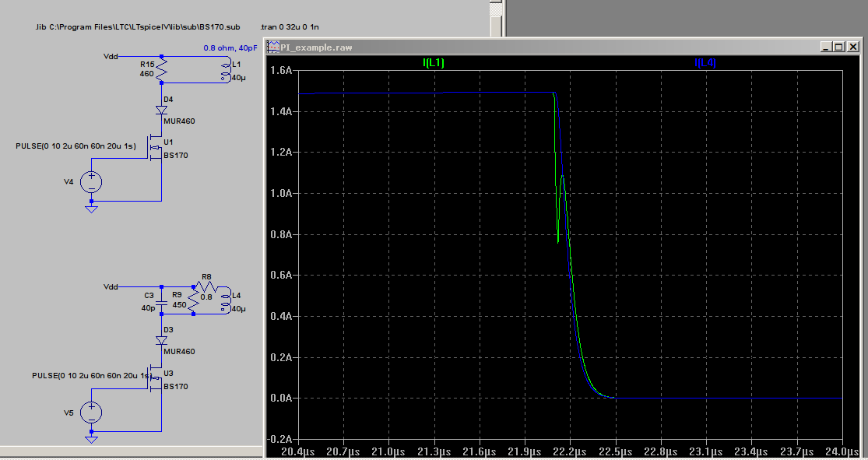Click the R15 resistor symbol
The width and height of the screenshot is (868, 460).
coord(162,70)
